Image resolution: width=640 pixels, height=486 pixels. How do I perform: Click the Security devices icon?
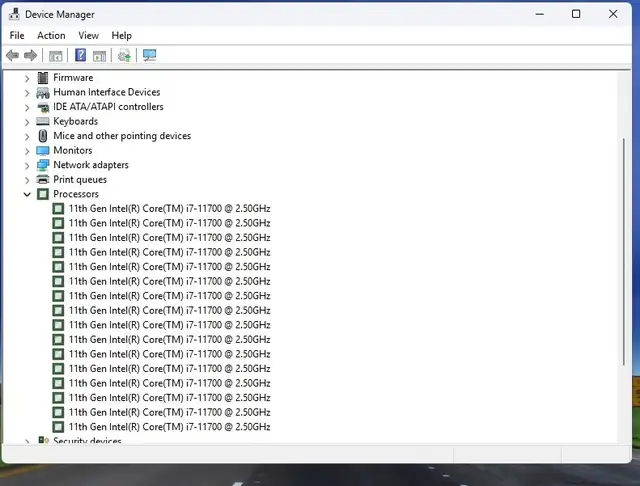43,440
